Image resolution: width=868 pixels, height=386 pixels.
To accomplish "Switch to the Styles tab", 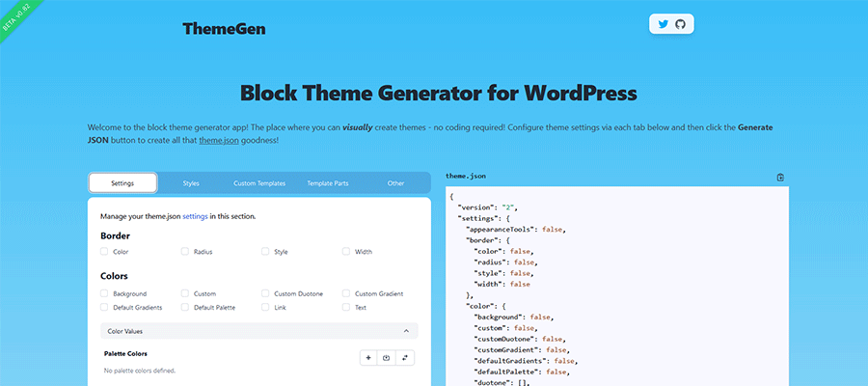I will pos(191,182).
